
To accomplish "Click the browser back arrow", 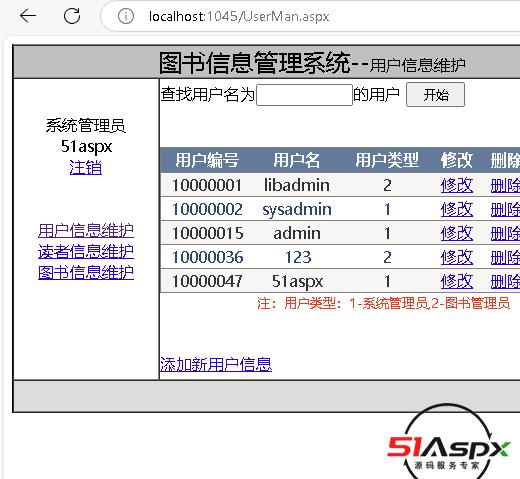I will pyautogui.click(x=28, y=16).
